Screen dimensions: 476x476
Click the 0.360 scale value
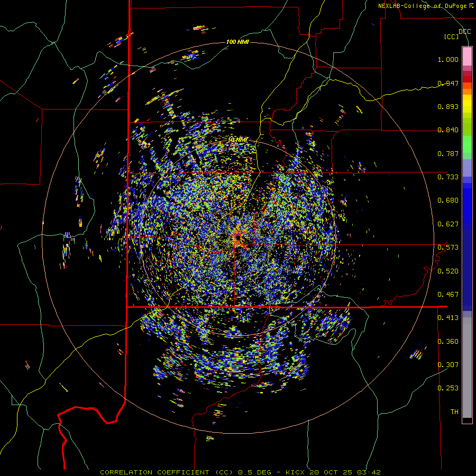pos(448,341)
